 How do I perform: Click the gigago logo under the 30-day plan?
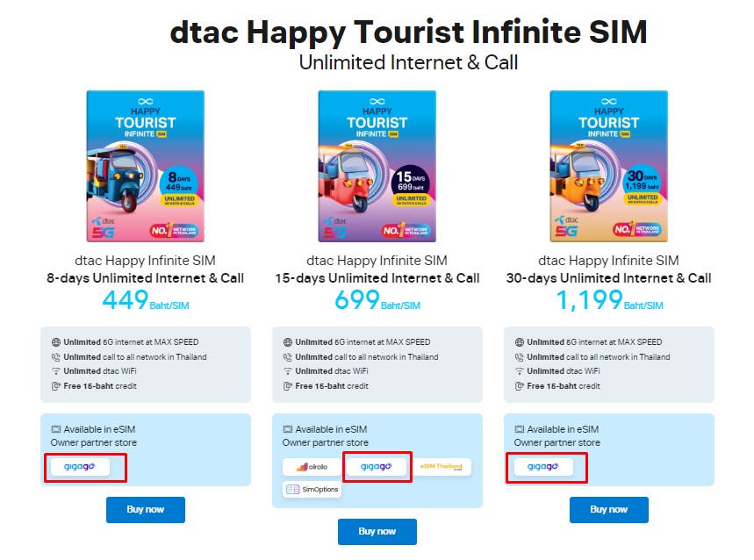[x=543, y=467]
